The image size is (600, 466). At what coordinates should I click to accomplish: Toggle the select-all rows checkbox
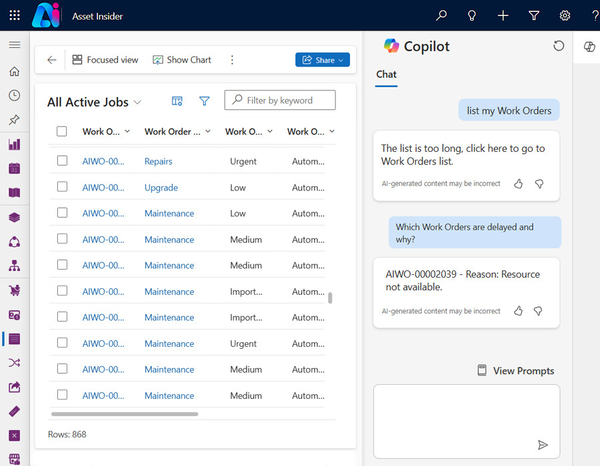click(62, 131)
